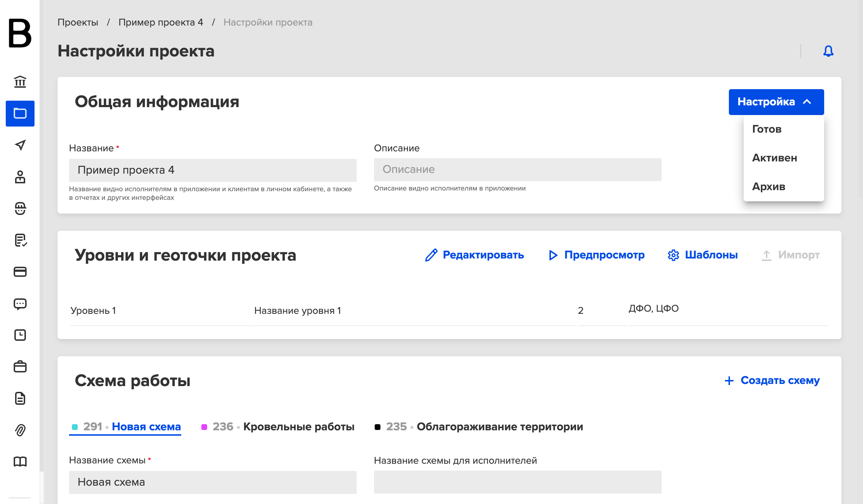Open the paperclip attachments sidebar icon
The image size is (863, 504).
[x=20, y=430]
